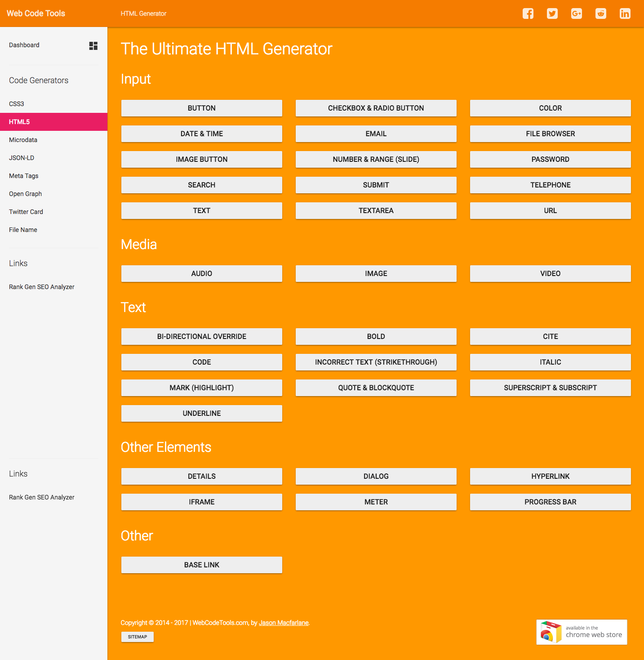Open Bi-Directional Override generator
This screenshot has width=644, height=660.
pyautogui.click(x=202, y=336)
